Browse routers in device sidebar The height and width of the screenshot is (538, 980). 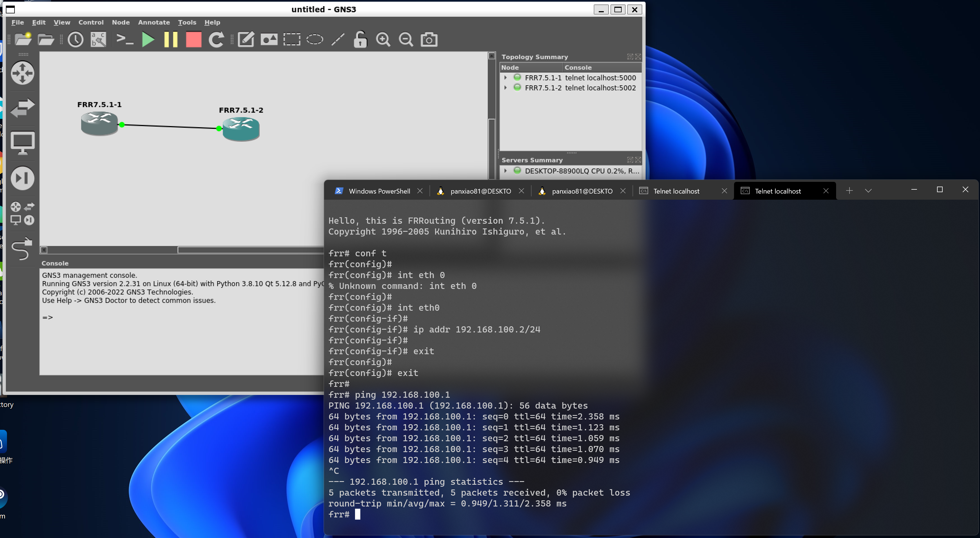(22, 73)
